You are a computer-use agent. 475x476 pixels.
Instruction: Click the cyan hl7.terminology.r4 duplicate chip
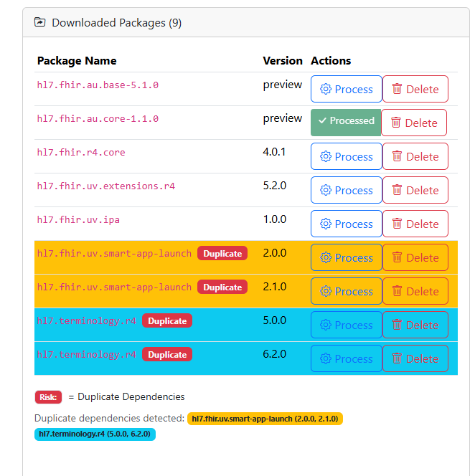coord(95,434)
